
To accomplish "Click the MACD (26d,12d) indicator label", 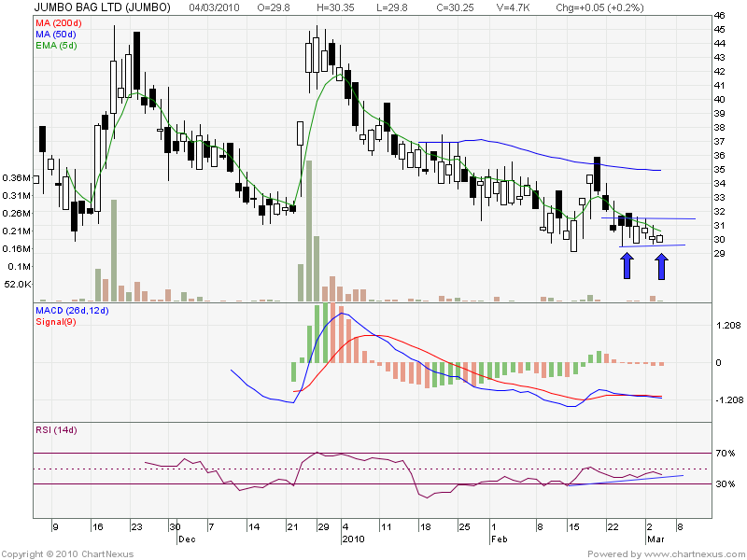I will click(x=72, y=311).
